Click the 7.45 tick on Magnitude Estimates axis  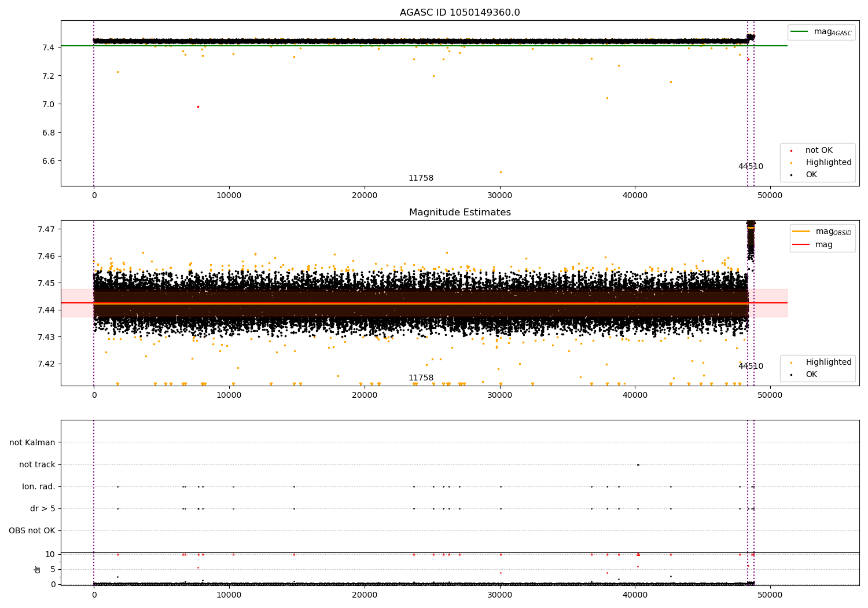coord(47,283)
